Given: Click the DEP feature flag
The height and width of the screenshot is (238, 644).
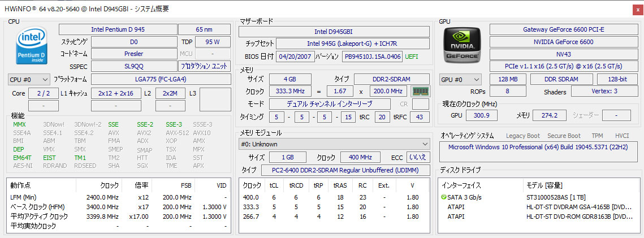Looking at the screenshot, I should pyautogui.click(x=18, y=149).
